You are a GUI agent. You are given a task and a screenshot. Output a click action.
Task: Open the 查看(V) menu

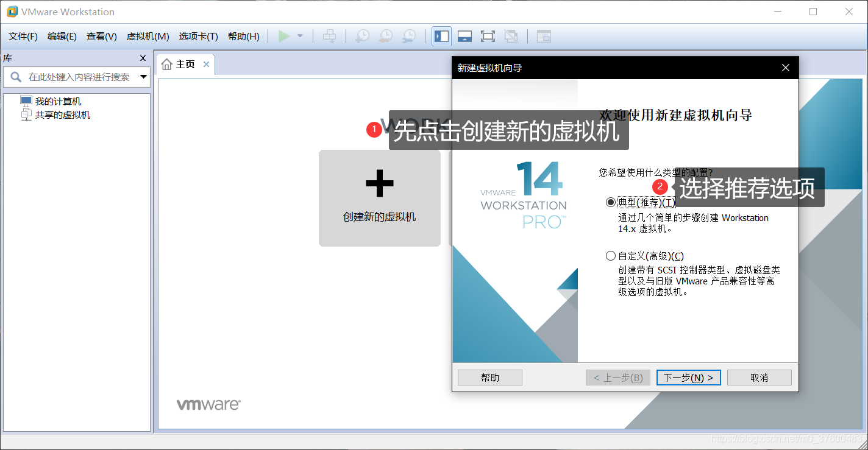(102, 37)
